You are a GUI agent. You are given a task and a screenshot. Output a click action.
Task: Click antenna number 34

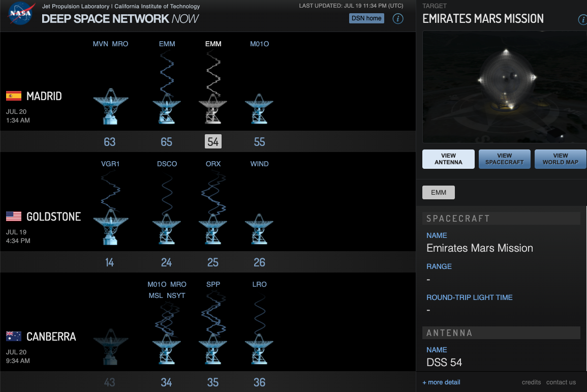166,382
